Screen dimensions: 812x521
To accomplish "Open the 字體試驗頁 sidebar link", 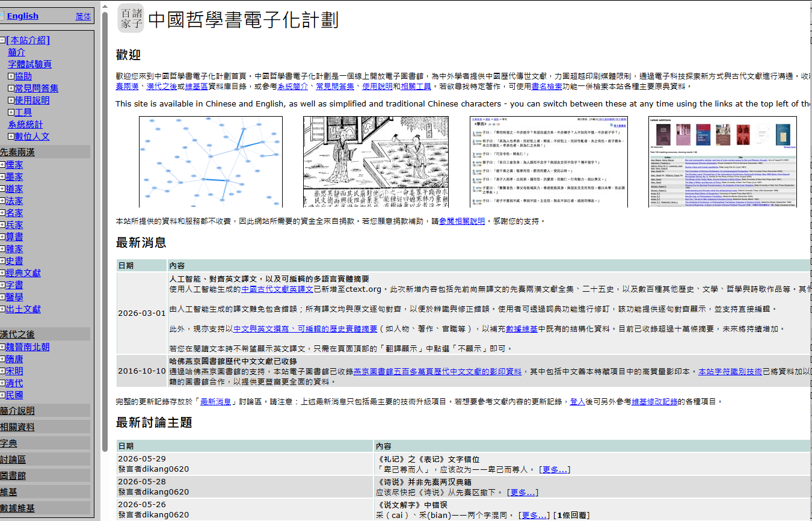I will coord(30,64).
